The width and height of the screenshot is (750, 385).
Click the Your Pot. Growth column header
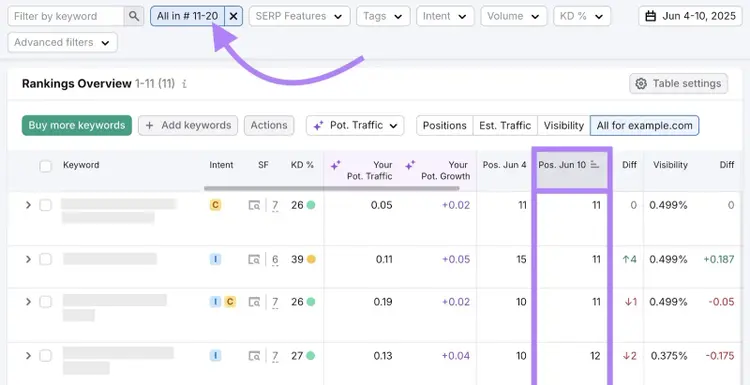tap(445, 170)
